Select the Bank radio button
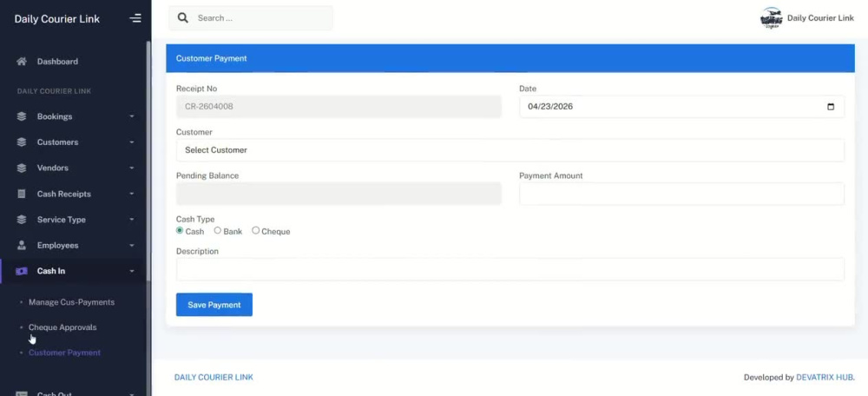 coord(218,230)
